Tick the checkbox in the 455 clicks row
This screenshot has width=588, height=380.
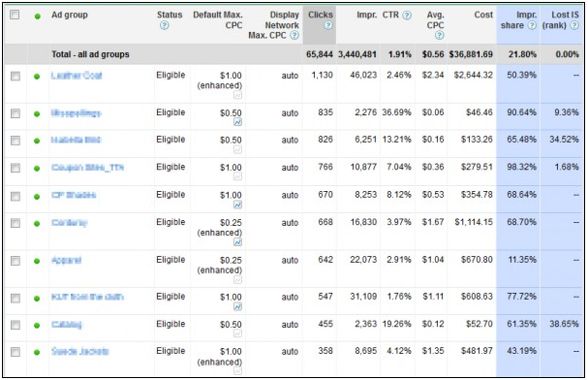15,325
